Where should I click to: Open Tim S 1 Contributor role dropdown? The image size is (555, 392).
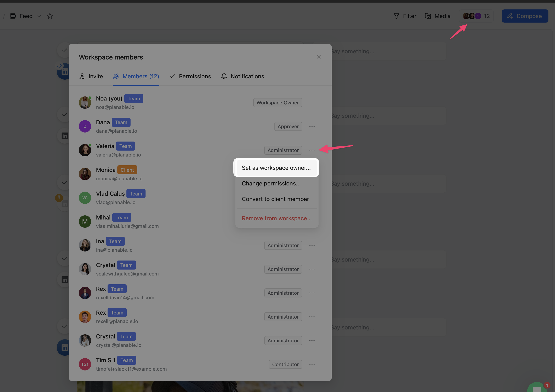(x=285, y=364)
